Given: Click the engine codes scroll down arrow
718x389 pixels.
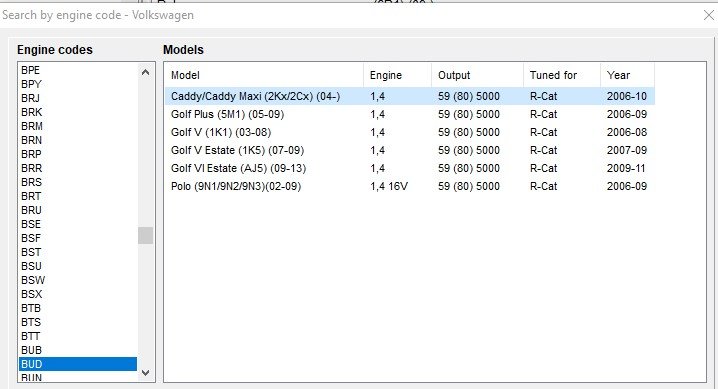Looking at the screenshot, I should (146, 373).
